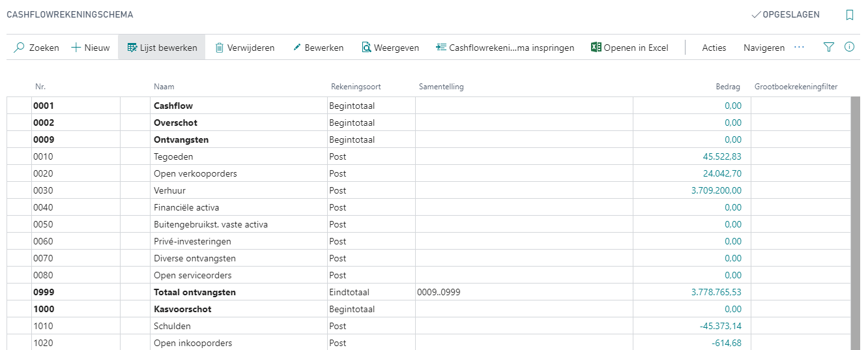868x350 pixels.
Task: Create new entry with Nieuw
Action: pos(90,48)
